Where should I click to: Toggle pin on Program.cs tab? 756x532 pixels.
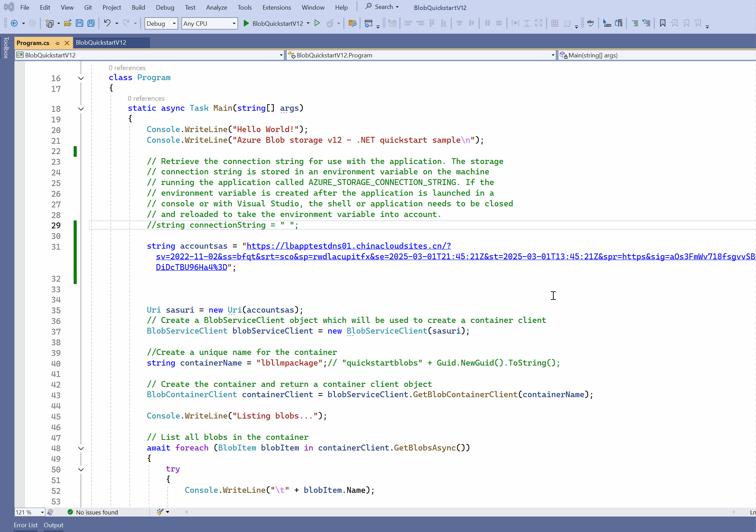coord(57,43)
